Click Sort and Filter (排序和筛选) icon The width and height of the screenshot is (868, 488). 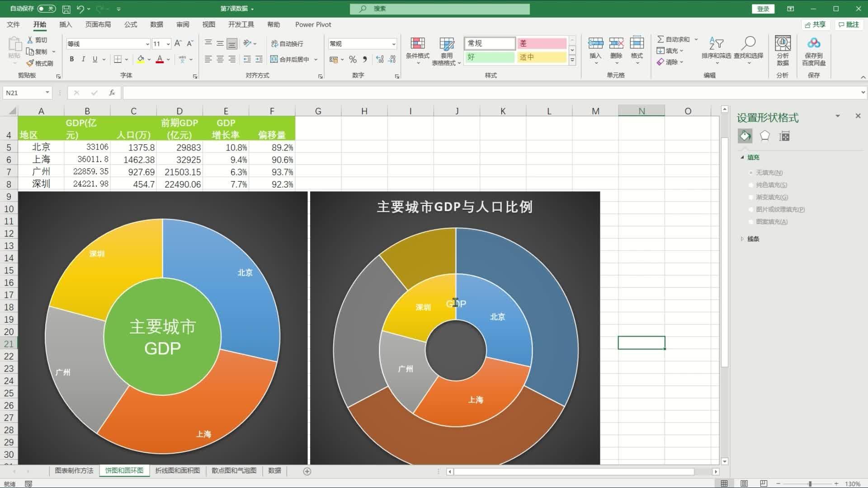(x=716, y=43)
